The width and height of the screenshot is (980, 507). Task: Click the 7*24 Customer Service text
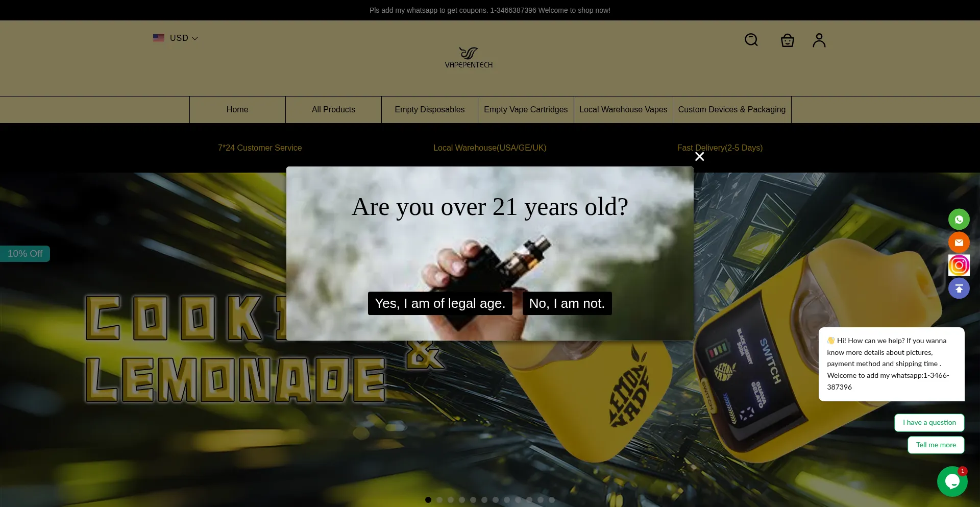tap(260, 148)
